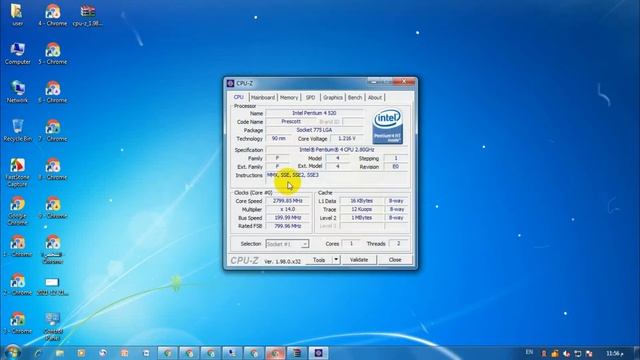Click the Intel Pentium 4 HT logo
This screenshot has width=640, height=360.
tap(387, 126)
